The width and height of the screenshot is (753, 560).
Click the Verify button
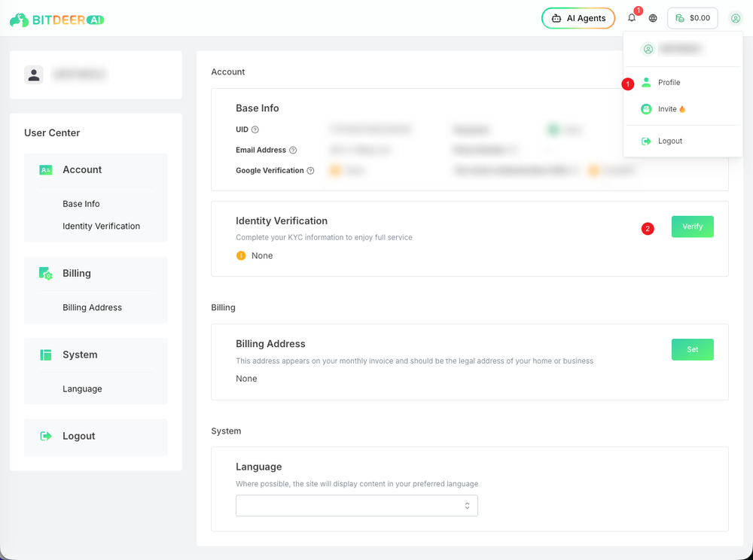(693, 227)
